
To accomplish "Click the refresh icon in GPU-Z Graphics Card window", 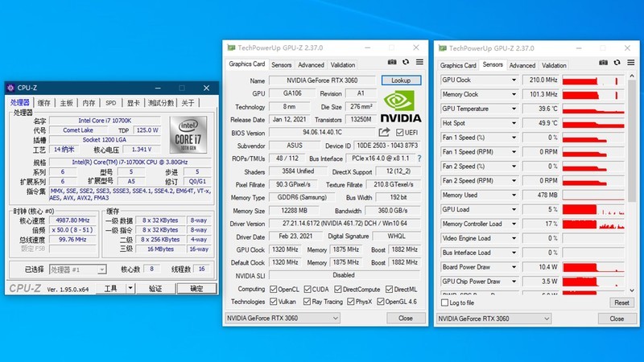I will click(x=406, y=62).
